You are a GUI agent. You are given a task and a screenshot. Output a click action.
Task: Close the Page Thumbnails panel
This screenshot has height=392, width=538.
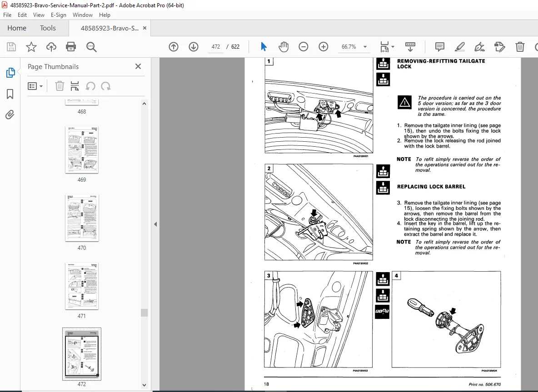pyautogui.click(x=138, y=66)
